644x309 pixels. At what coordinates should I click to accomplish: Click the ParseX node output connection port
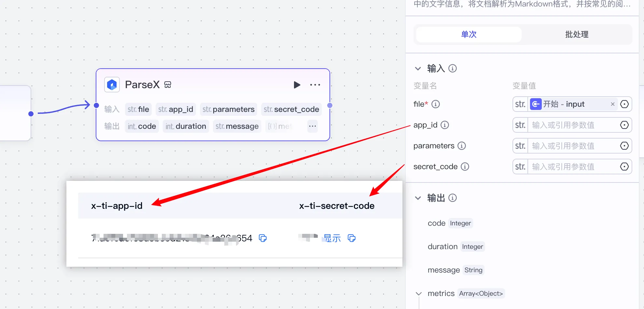[330, 105]
